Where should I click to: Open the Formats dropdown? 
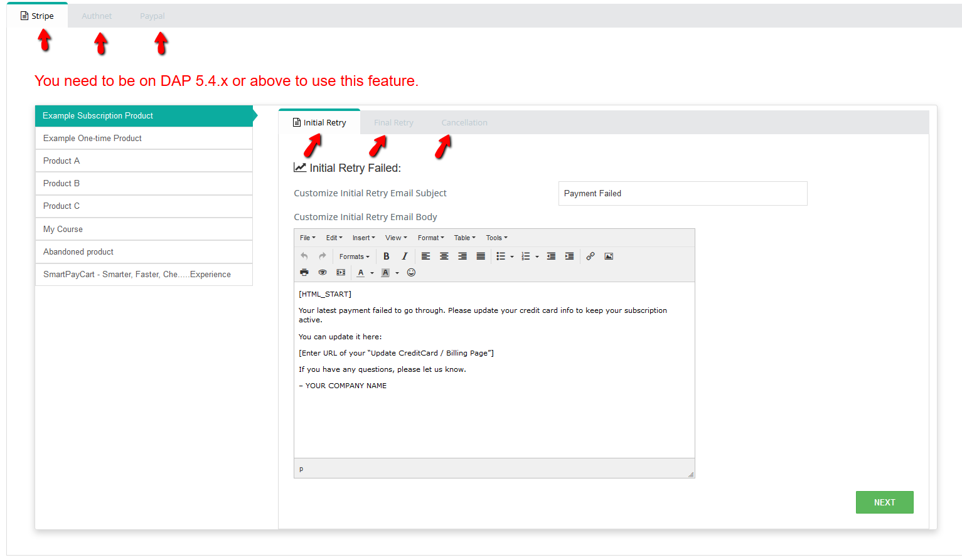355,256
